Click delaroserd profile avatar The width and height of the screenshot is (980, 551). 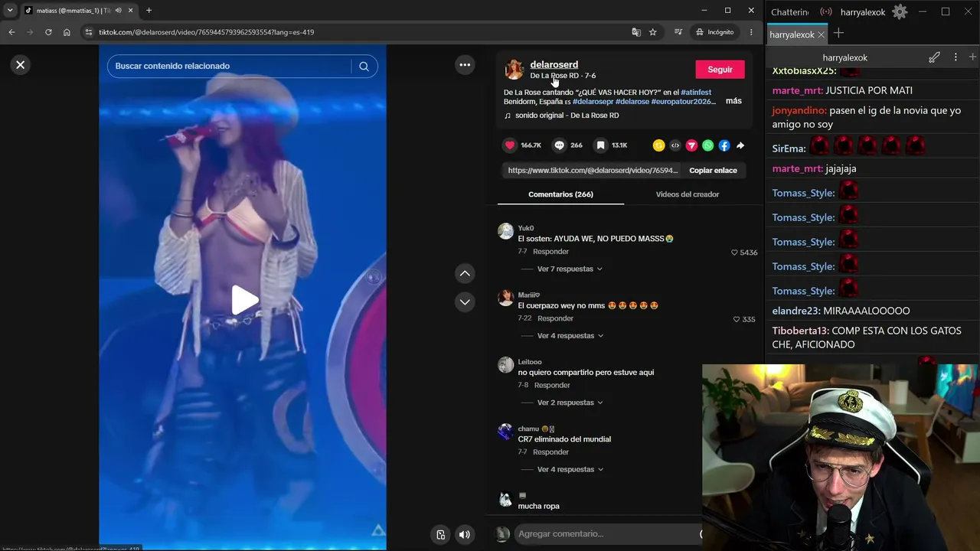(514, 70)
